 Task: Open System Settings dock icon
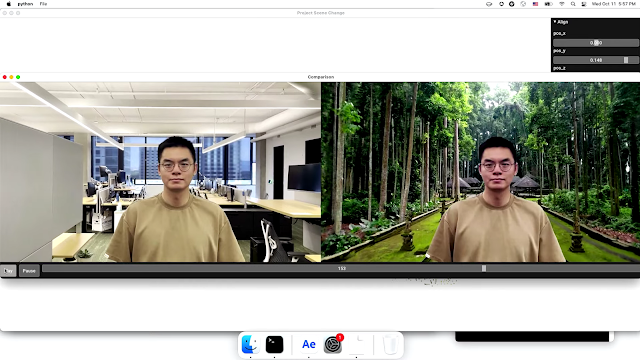coord(333,344)
